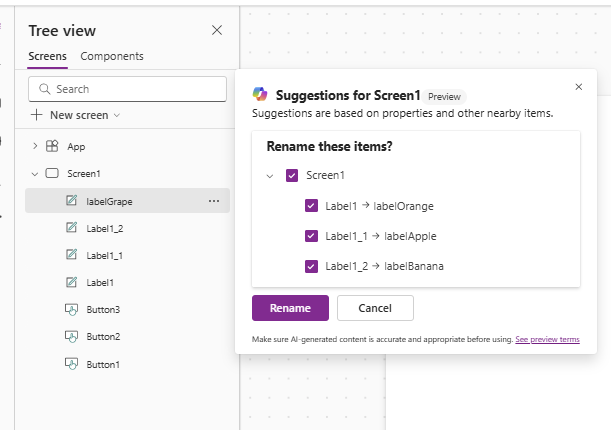Click the search magnifier icon
The image size is (611, 430).
45,89
